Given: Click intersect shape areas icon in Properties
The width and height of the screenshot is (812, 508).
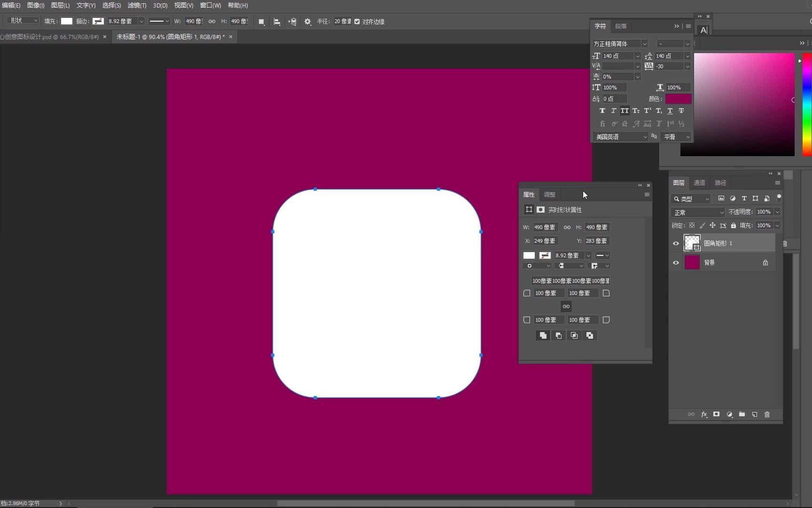Looking at the screenshot, I should 574,335.
